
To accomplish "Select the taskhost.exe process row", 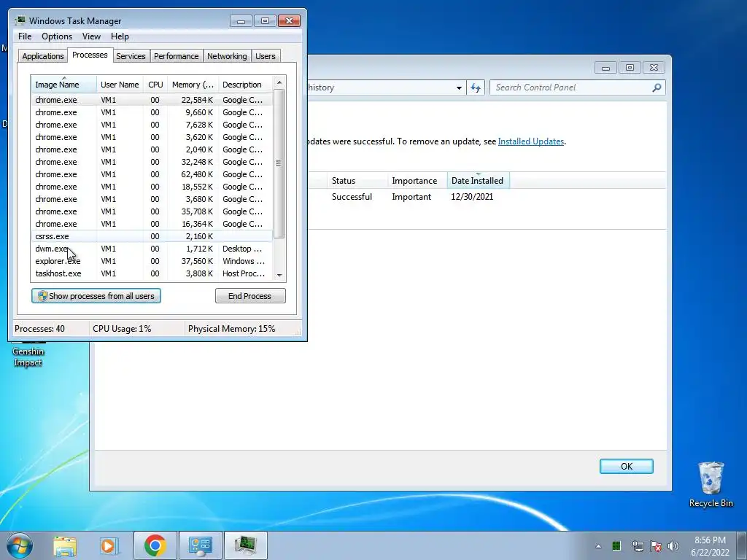I will (152, 273).
